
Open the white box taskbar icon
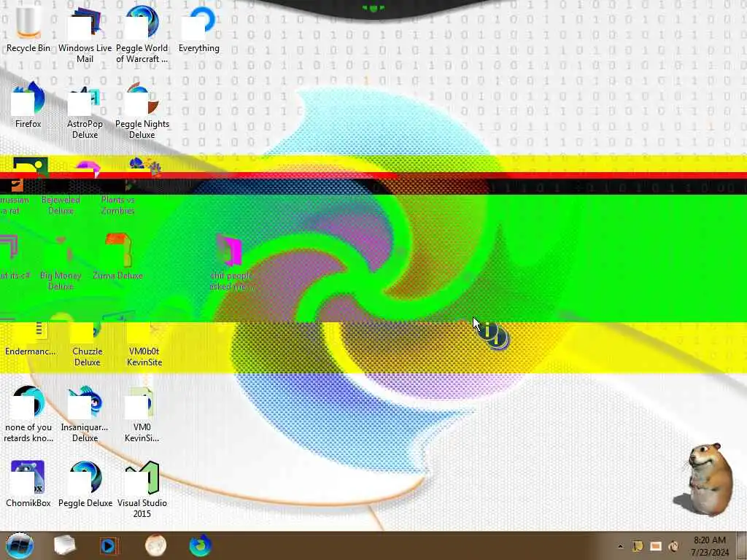click(64, 545)
